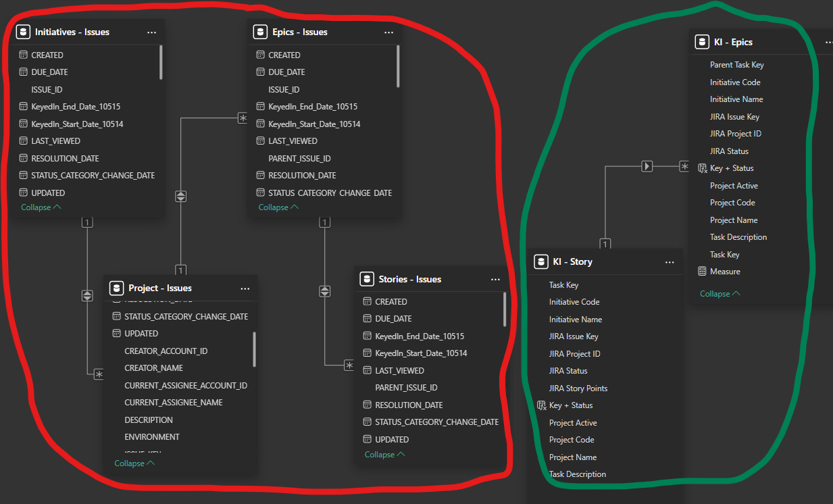Image resolution: width=833 pixels, height=504 pixels.
Task: Open more options for Project - Issues table
Action: pyautogui.click(x=245, y=288)
